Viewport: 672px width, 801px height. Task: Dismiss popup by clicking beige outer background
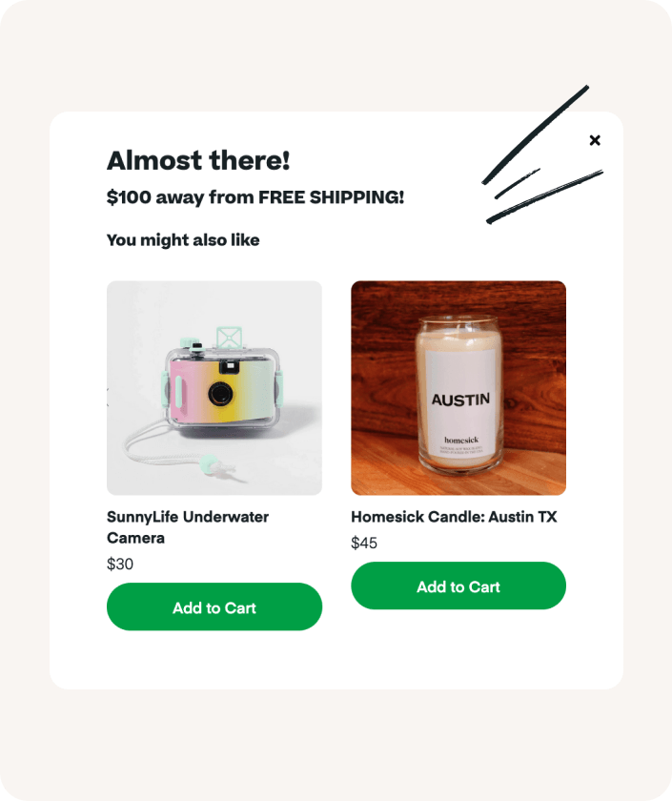click(x=336, y=746)
